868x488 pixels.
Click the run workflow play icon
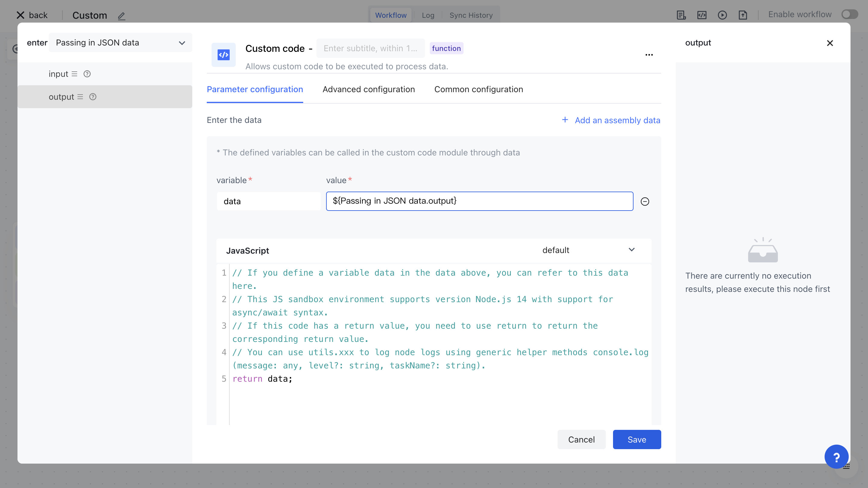click(x=722, y=15)
